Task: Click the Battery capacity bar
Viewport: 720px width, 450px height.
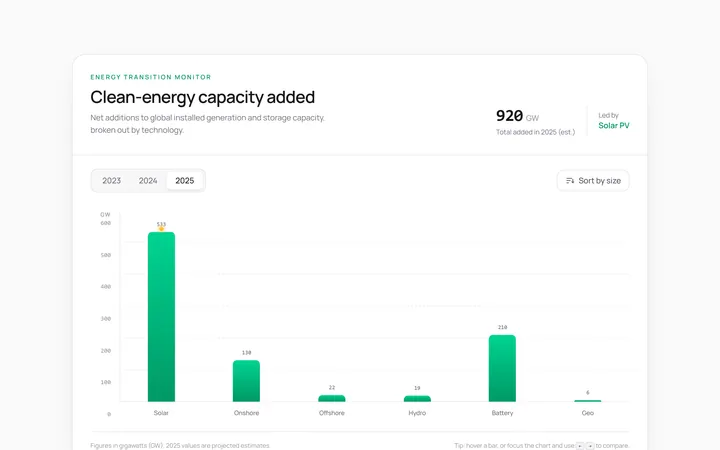Action: tap(502, 368)
